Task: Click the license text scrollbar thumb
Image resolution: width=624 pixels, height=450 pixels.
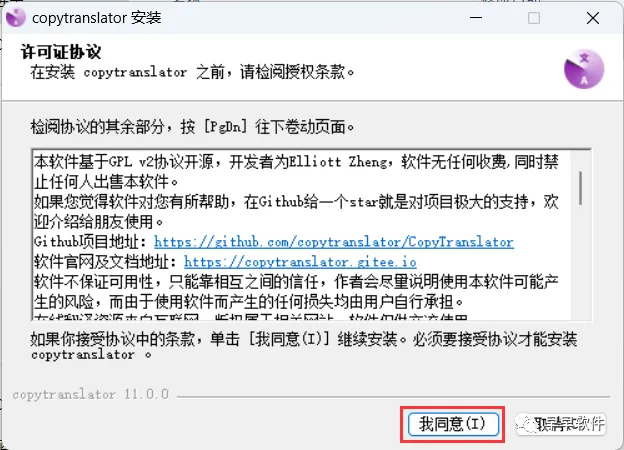Action: click(580, 188)
